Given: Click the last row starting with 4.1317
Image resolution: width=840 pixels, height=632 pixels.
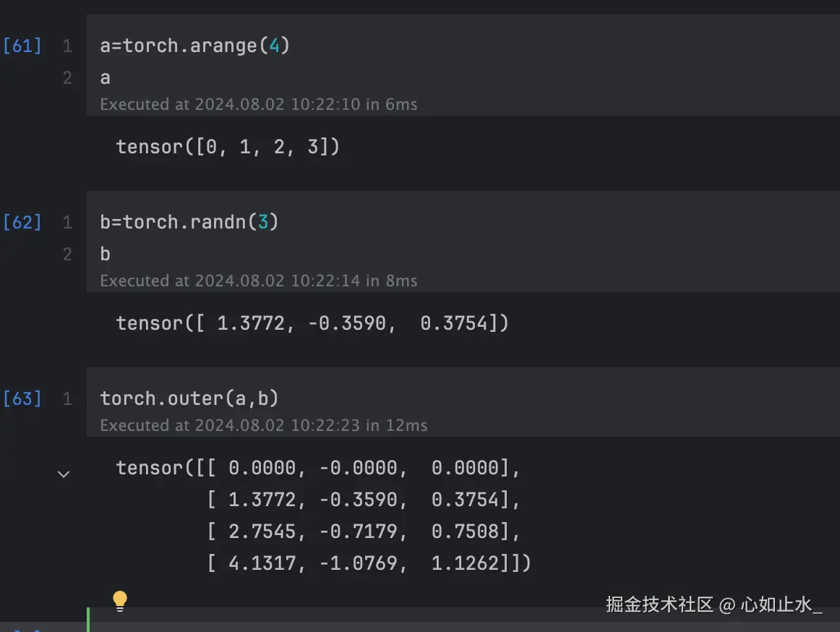Looking at the screenshot, I should coord(369,563).
